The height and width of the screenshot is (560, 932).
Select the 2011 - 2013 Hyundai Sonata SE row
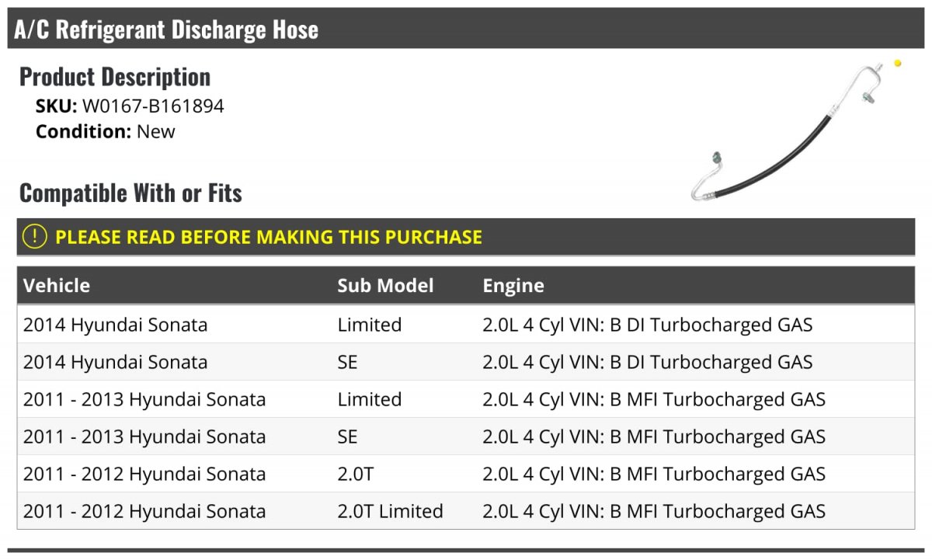(466, 437)
